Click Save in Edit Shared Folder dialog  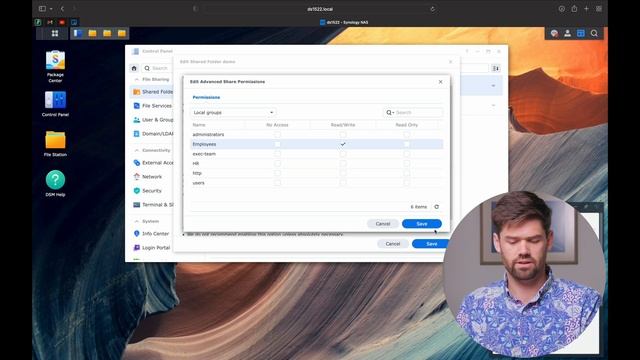pos(431,244)
